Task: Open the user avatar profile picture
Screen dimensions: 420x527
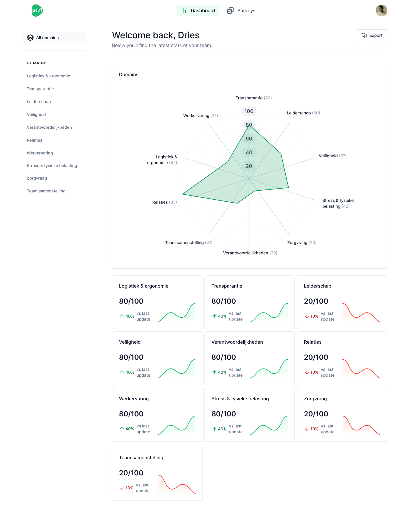Action: (x=381, y=11)
